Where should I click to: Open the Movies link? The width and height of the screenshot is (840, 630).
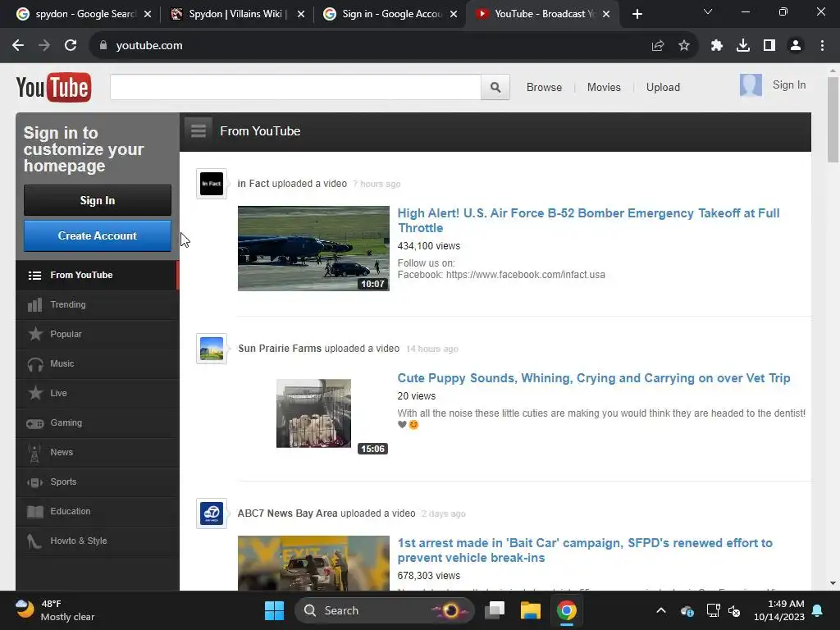pyautogui.click(x=604, y=87)
